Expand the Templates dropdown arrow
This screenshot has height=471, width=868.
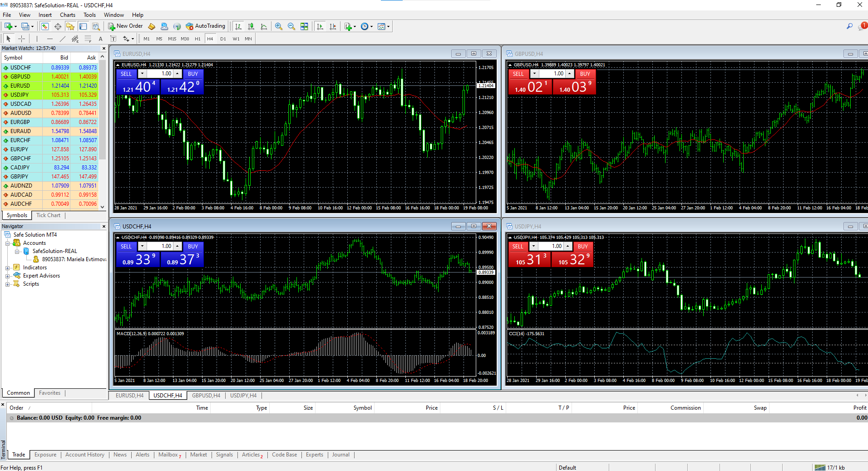tap(388, 26)
